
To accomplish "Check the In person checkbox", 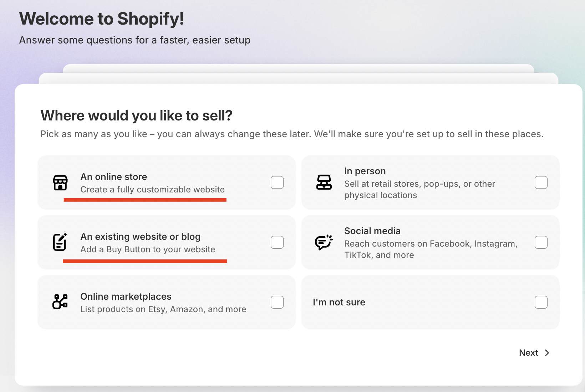I will 541,182.
